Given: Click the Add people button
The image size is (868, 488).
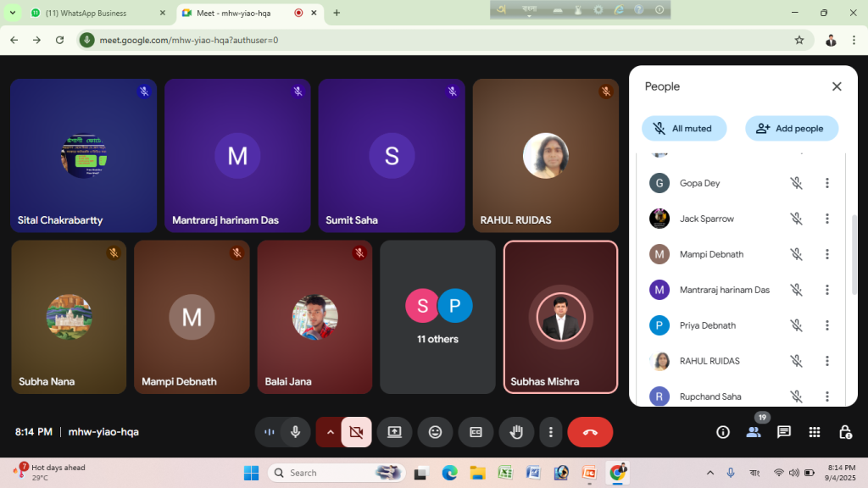Looking at the screenshot, I should coord(792,129).
